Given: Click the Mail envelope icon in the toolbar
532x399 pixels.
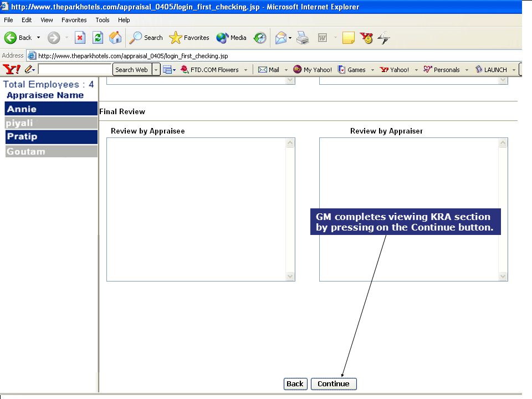Looking at the screenshot, I should (x=281, y=38).
